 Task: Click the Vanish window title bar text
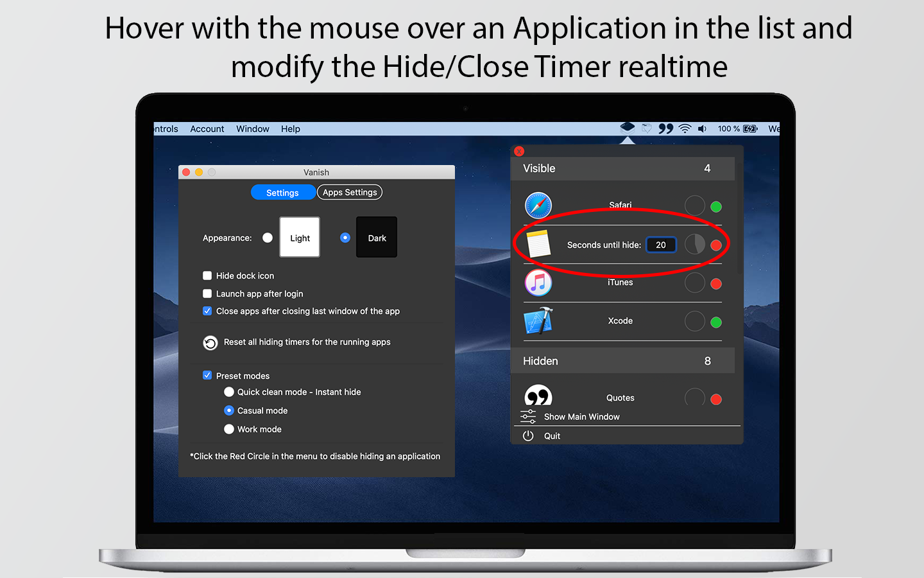[x=316, y=172]
